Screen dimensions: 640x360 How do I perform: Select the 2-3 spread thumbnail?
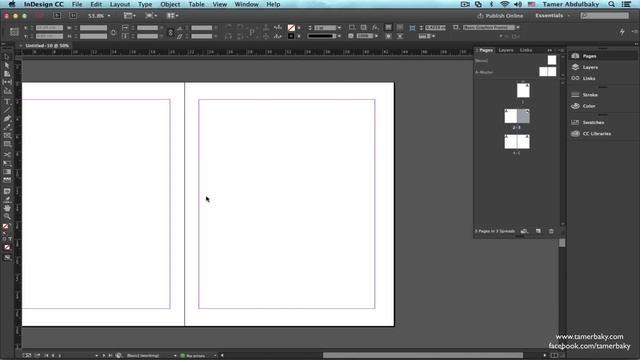pyautogui.click(x=517, y=116)
